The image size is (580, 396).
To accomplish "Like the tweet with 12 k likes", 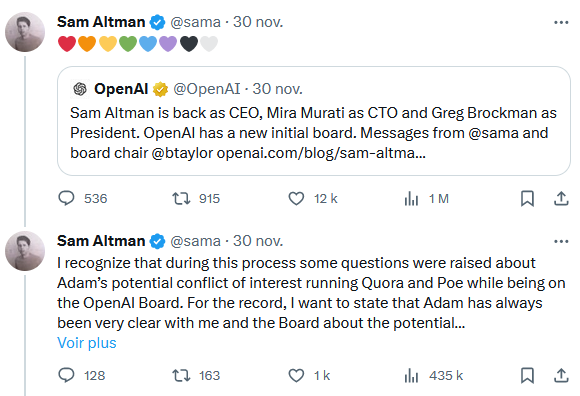I will point(296,199).
